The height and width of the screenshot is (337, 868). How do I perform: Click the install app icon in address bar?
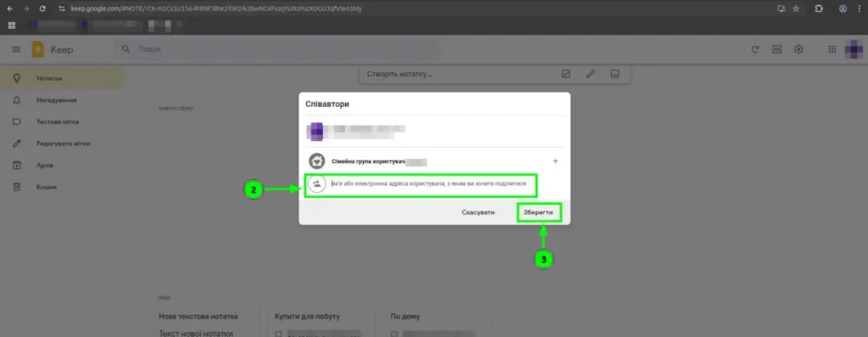click(781, 8)
